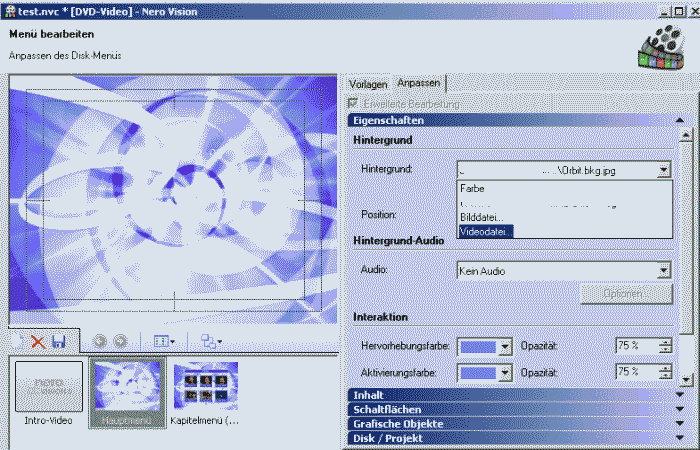Select Videodatei... from the Hintergrund list
Screen dimensions: 700x450
(486, 232)
